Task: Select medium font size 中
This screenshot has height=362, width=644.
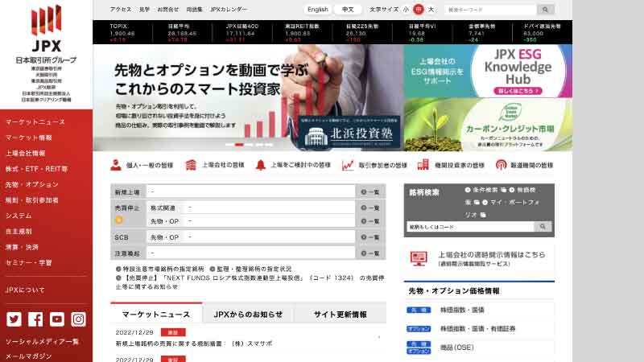Action: [418, 10]
